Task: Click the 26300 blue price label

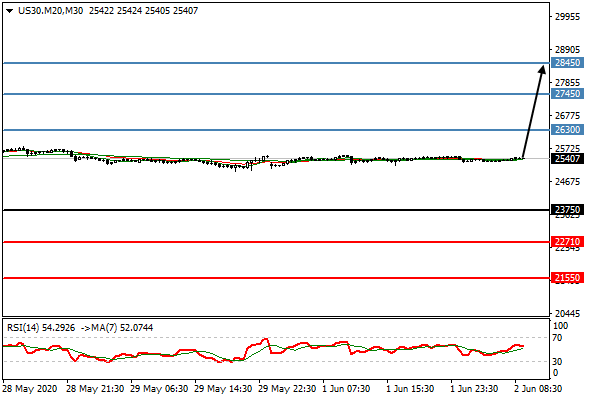Action: pyautogui.click(x=567, y=130)
